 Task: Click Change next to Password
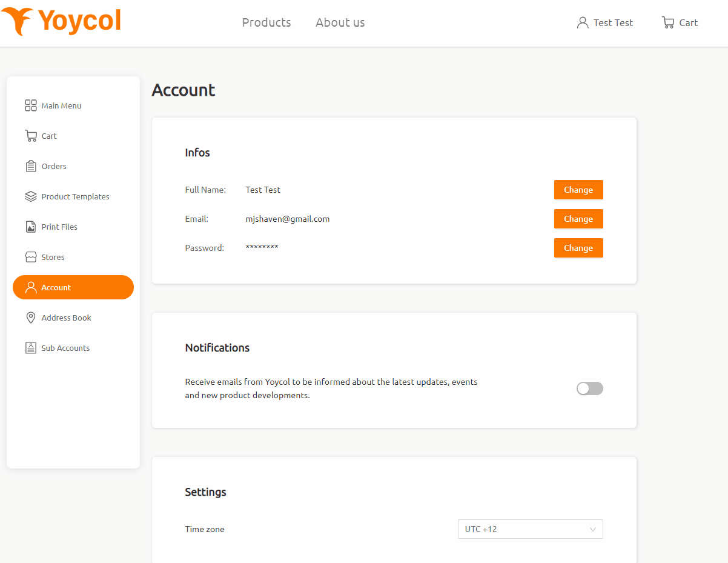coord(578,247)
